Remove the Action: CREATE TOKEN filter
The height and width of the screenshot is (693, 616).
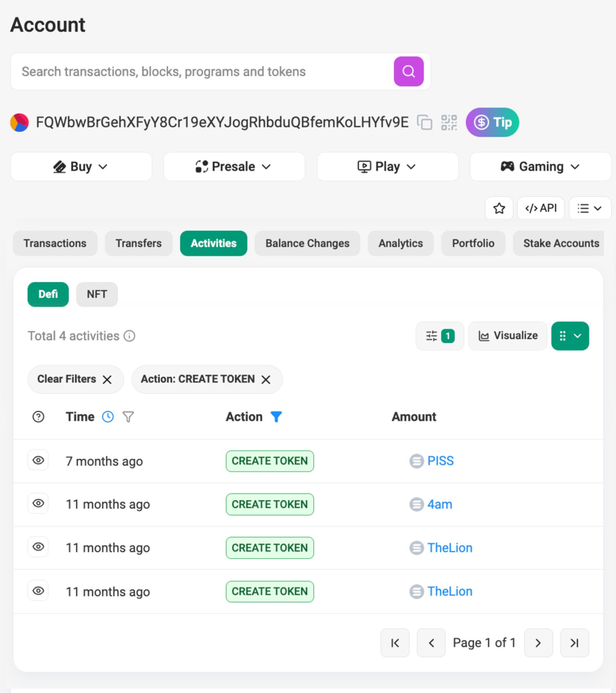coord(266,380)
